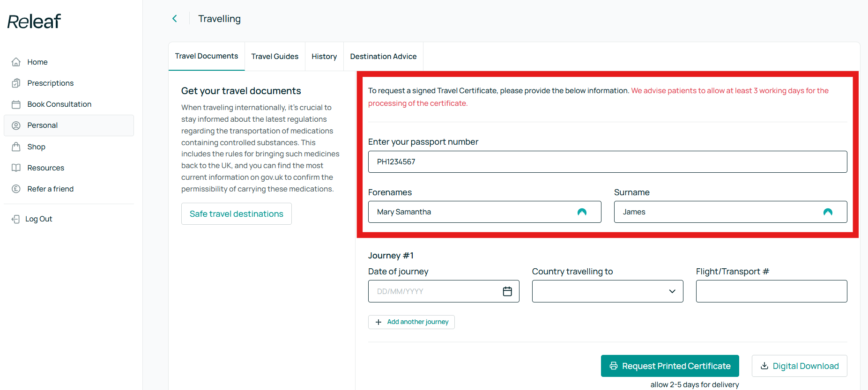Switch to the Travel Guides tab
The height and width of the screenshot is (390, 868).
coord(275,56)
